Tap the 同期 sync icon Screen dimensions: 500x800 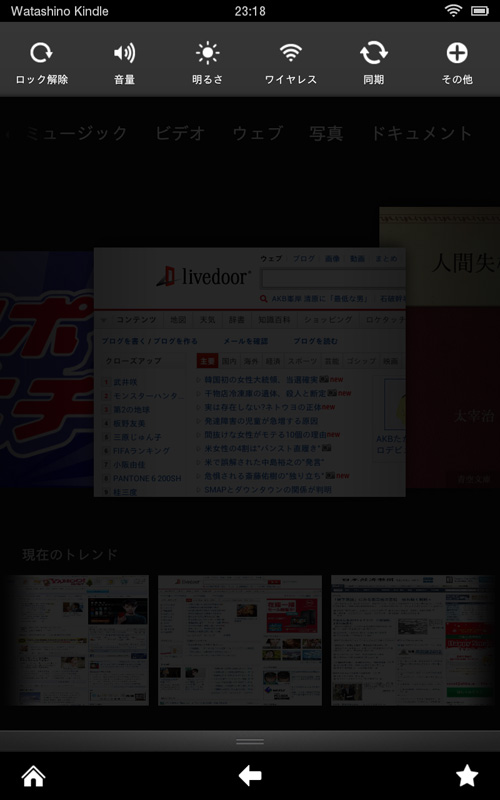tap(374, 53)
